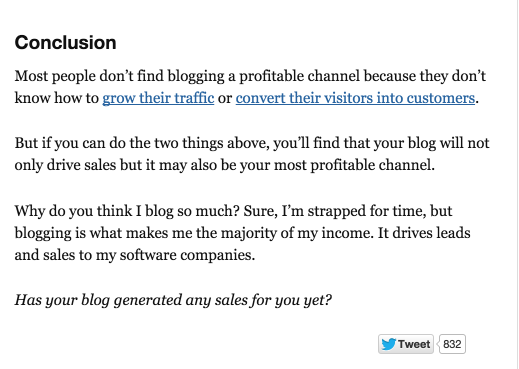This screenshot has height=369, width=519.
Task: Place cursor in "Most people don't find blogging" line
Action: (x=250, y=76)
